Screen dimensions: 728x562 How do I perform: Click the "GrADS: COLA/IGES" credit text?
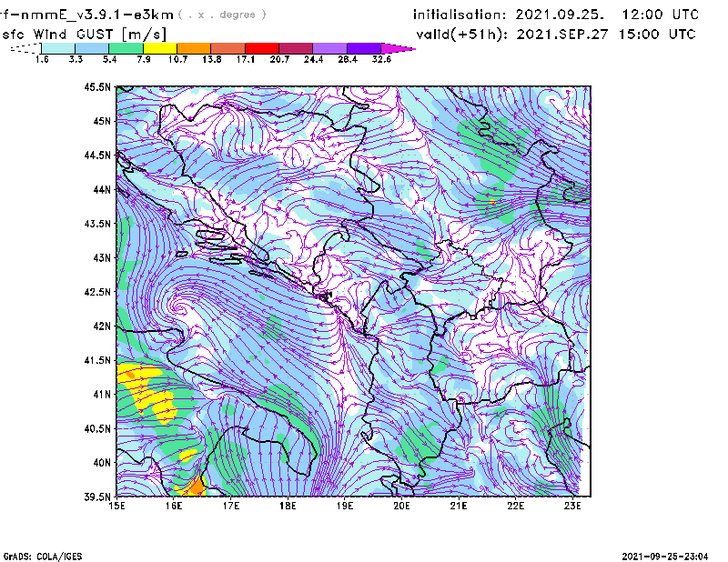point(43,557)
